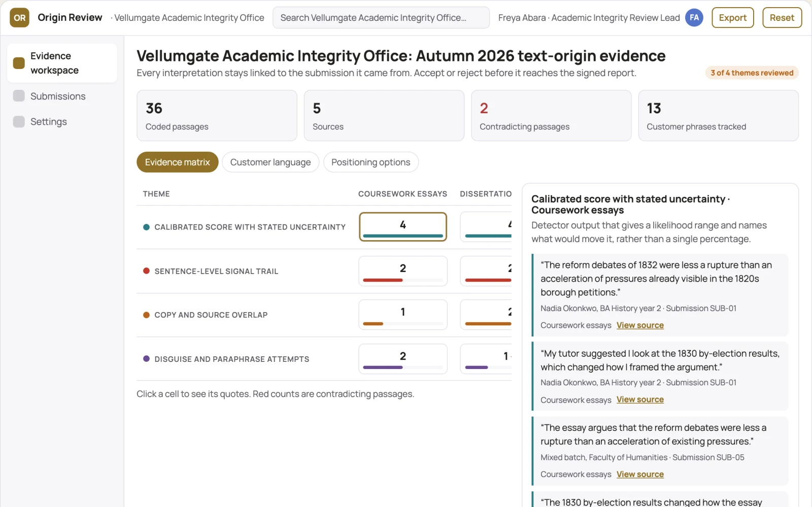Viewport: 812px width, 507px height.
Task: Click the OR Origin Review logo icon
Action: pyautogui.click(x=19, y=18)
